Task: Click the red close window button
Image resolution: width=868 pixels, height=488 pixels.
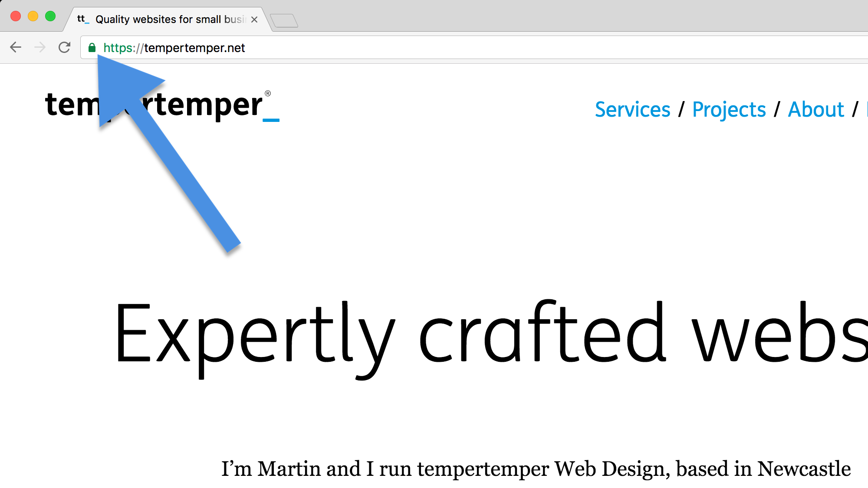Action: point(16,16)
